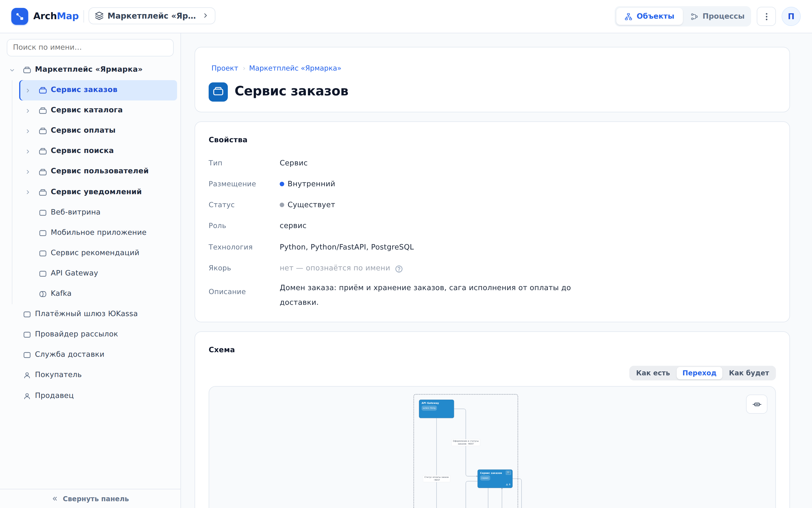Select the «Переход» schema mode
Screen dimensions: 812x508
[x=699, y=373]
